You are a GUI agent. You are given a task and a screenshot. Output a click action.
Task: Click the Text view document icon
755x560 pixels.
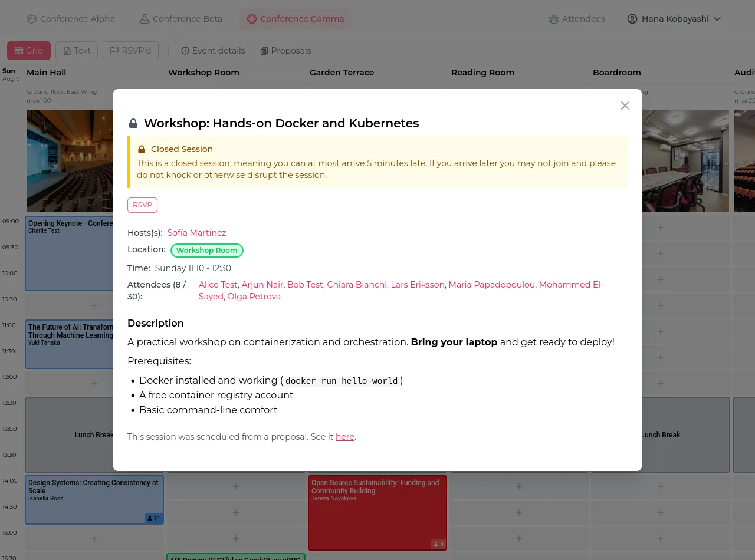(x=67, y=51)
